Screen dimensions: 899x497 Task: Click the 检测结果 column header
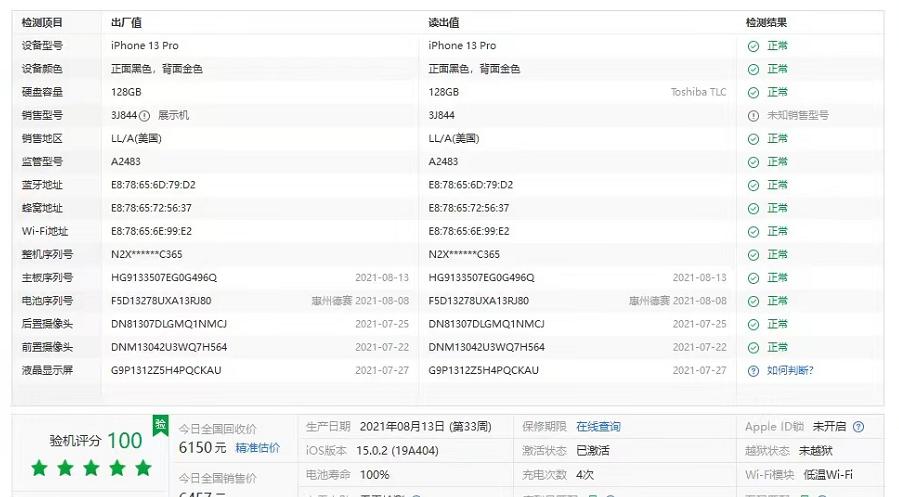point(766,23)
